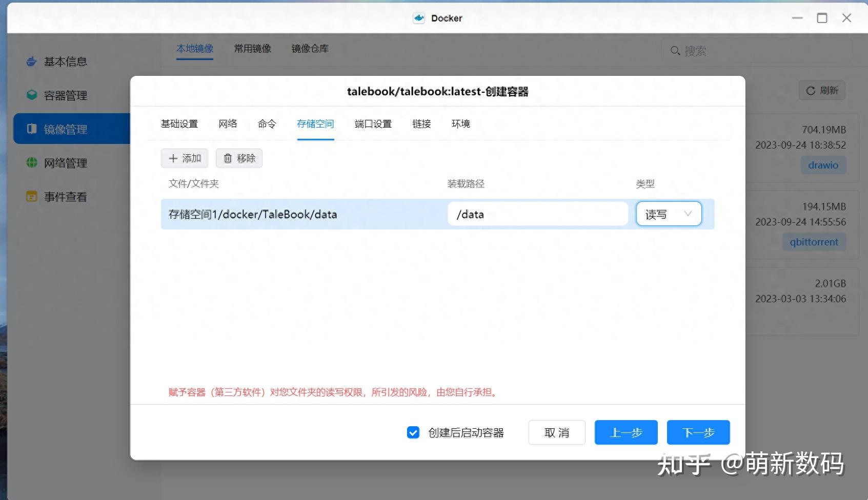The image size is (868, 500).
Task: Select 容器管理 from the sidebar
Action: point(66,95)
